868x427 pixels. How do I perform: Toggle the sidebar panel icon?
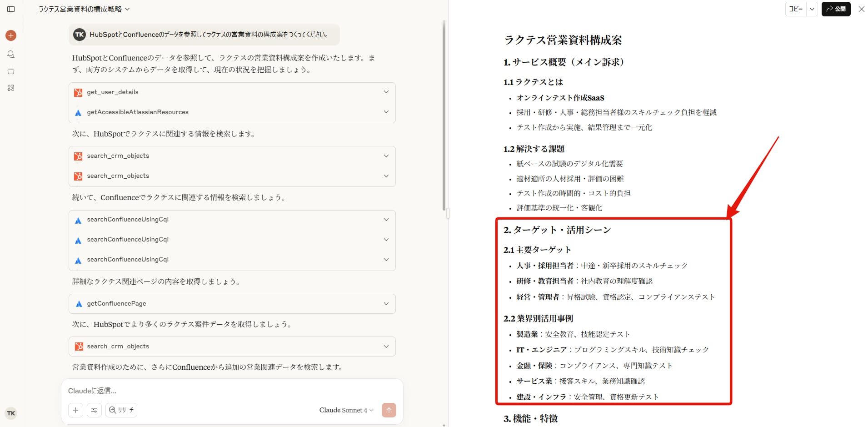pos(11,9)
